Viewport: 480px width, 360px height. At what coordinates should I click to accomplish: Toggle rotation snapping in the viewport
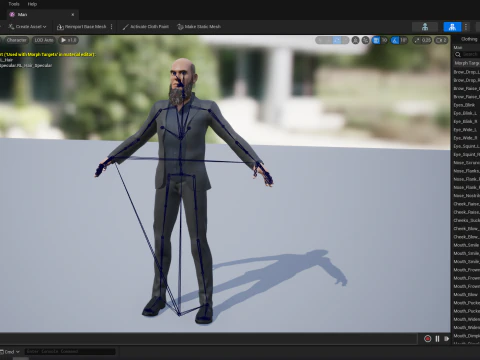coord(395,40)
